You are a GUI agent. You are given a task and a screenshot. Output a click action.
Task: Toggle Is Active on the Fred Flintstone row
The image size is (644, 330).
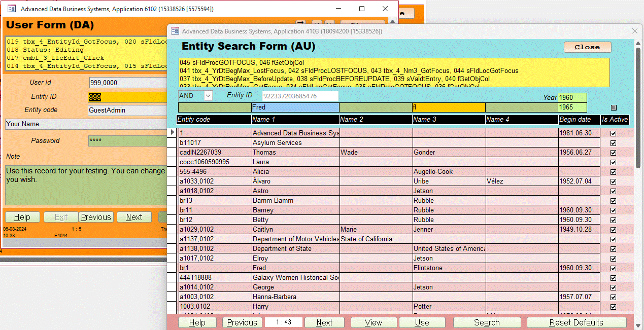(x=613, y=268)
